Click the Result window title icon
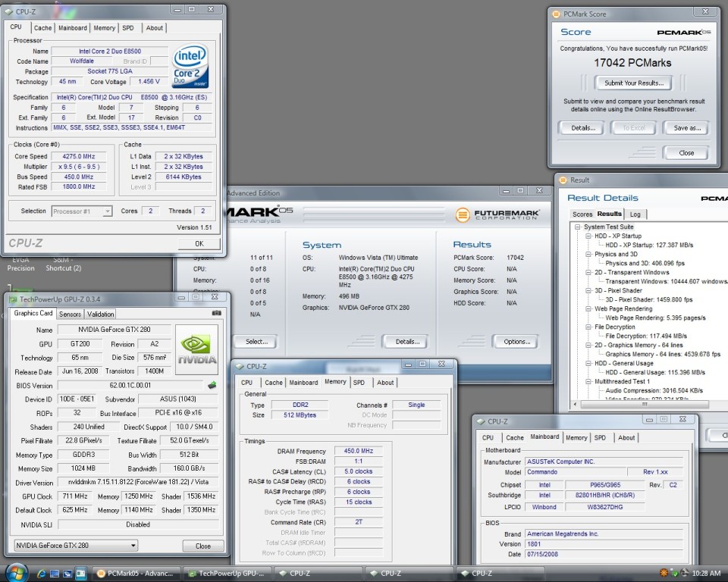 coord(563,180)
